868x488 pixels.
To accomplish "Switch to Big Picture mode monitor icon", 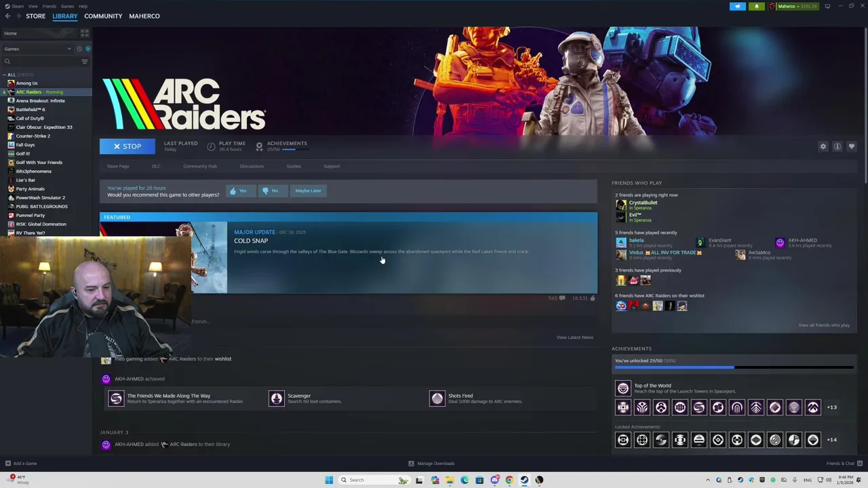I will point(827,6).
